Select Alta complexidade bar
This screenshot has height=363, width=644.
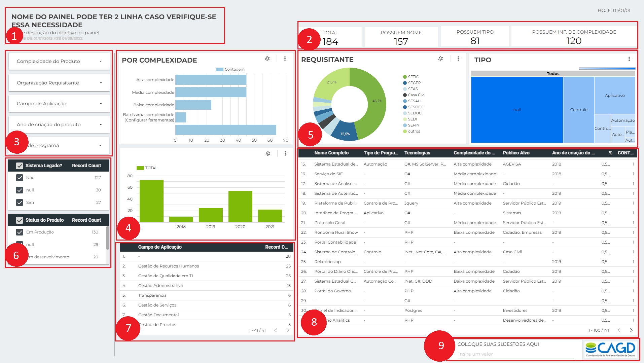point(211,80)
